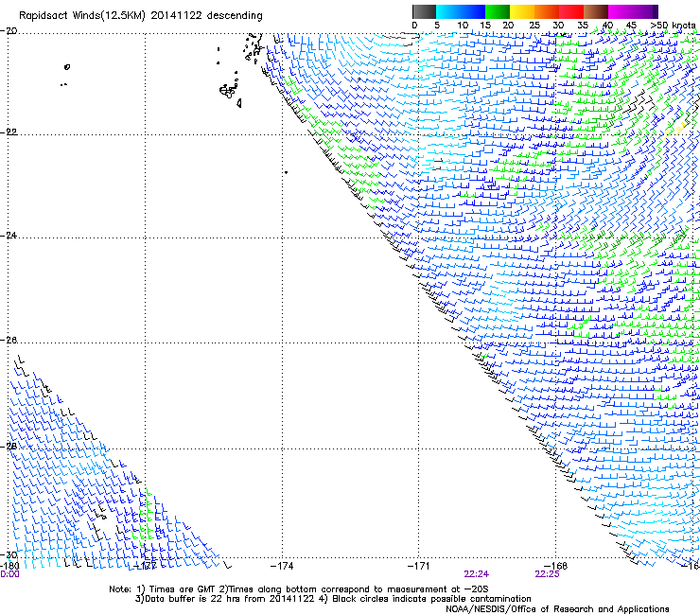Click the latitude label '-28'
This screenshot has width=700, height=615.
(x=9, y=447)
